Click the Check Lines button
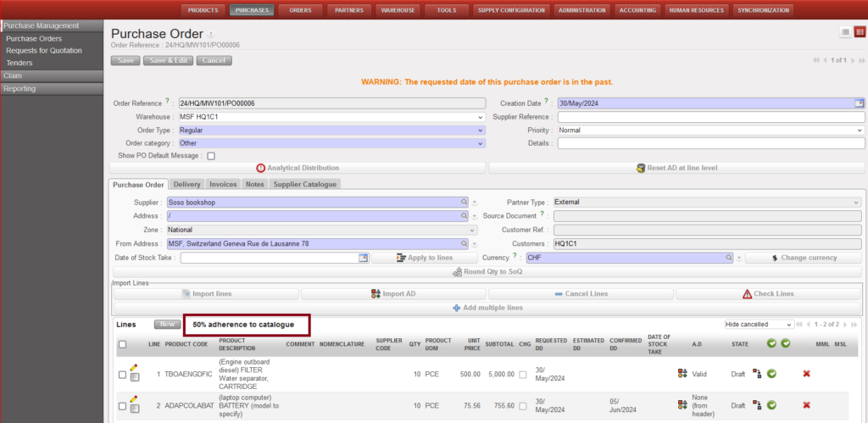The height and width of the screenshot is (423, 868). 768,293
